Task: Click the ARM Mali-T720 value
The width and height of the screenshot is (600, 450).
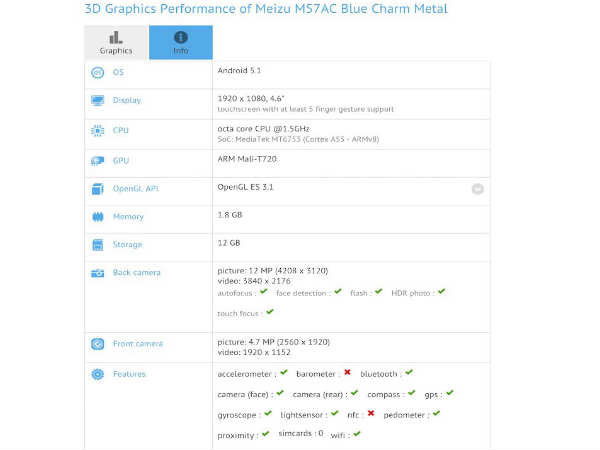Action: [x=247, y=159]
